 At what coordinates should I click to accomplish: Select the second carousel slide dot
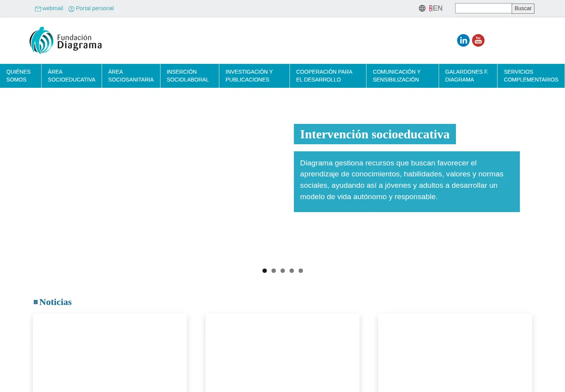click(x=273, y=270)
